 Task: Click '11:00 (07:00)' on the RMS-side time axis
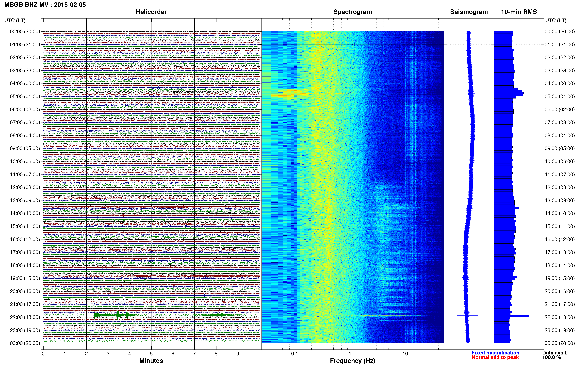coord(560,174)
